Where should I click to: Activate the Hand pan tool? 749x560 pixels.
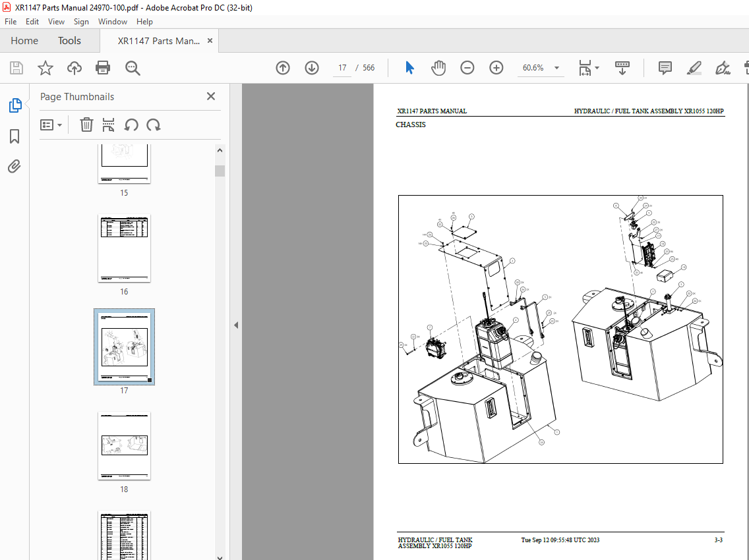(438, 68)
